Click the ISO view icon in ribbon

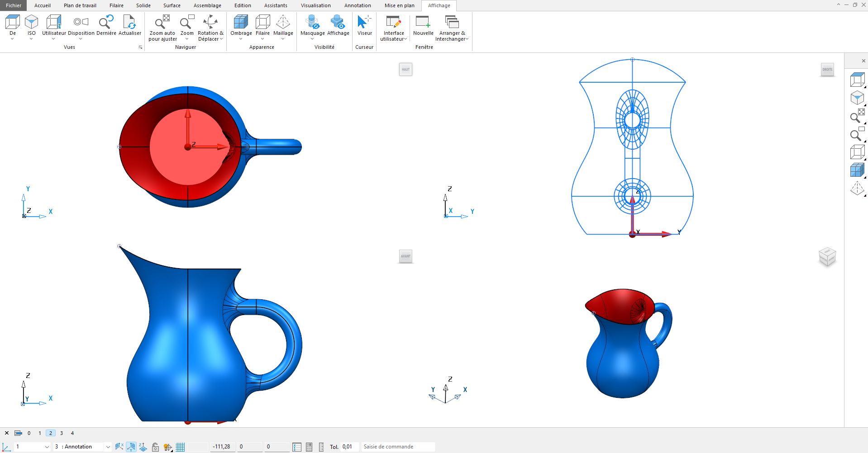tap(31, 22)
